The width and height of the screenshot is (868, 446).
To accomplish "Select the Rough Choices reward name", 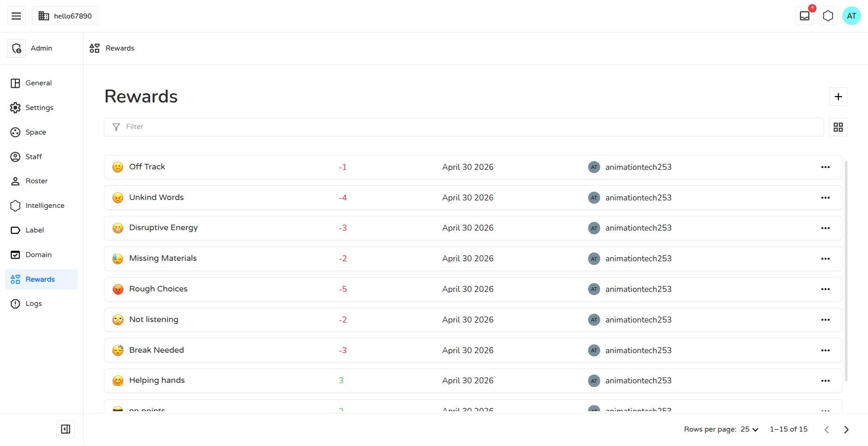I will [158, 289].
